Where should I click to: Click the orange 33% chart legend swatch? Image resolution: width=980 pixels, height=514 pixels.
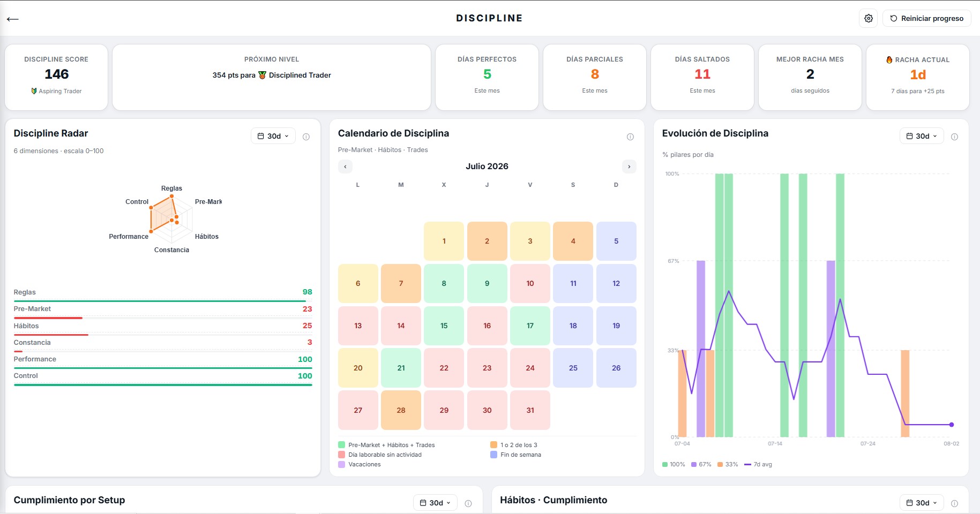tap(720, 464)
